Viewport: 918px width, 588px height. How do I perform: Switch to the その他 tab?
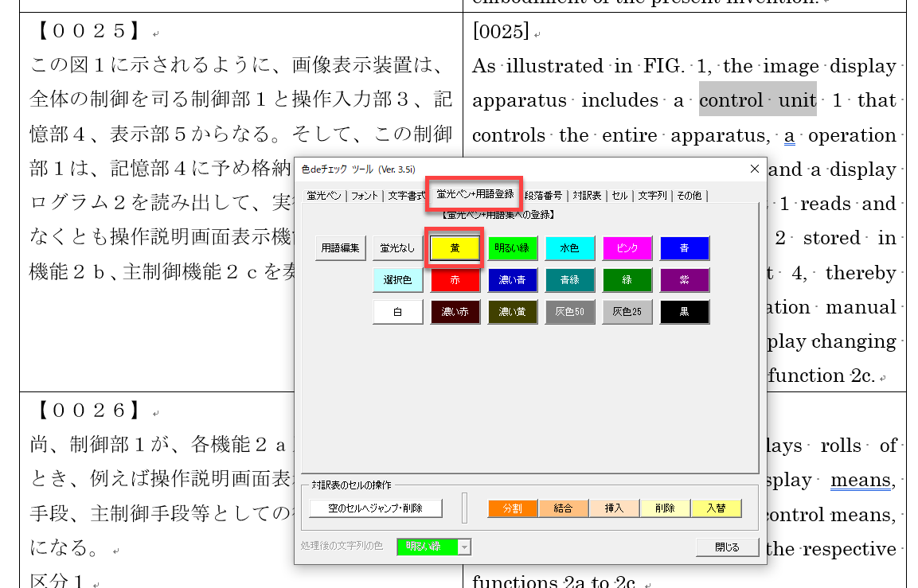click(691, 195)
